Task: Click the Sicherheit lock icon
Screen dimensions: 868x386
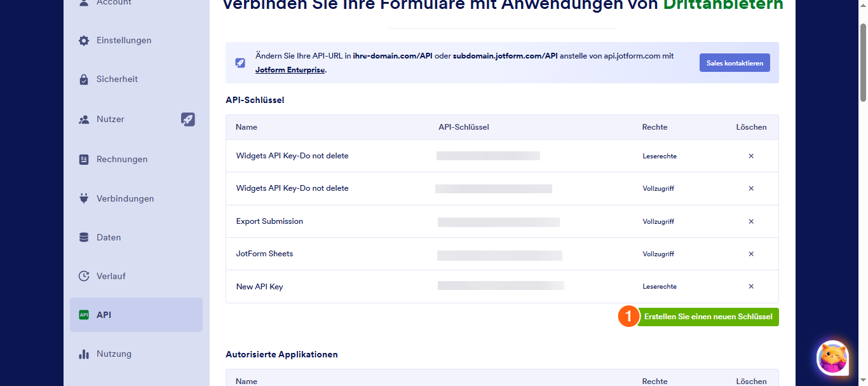Action: click(x=84, y=79)
